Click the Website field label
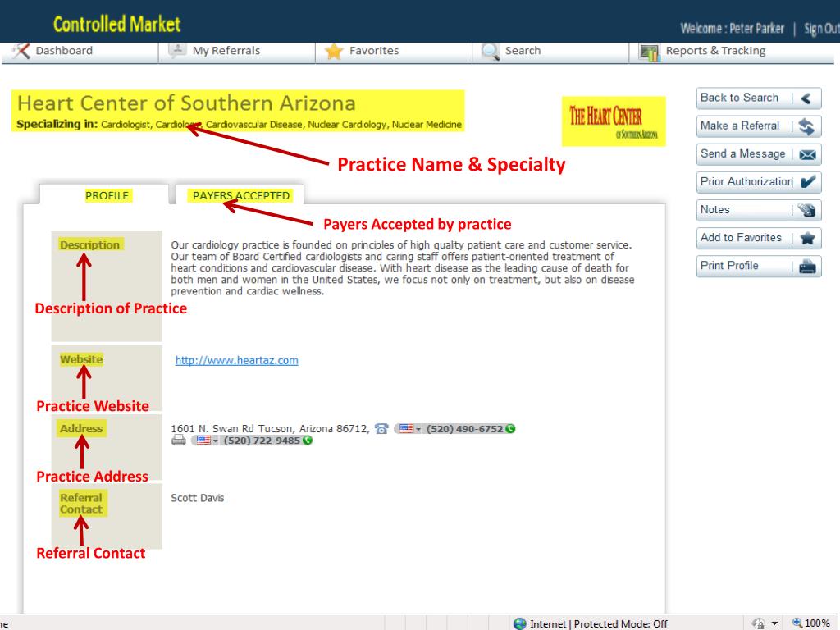The height and width of the screenshot is (630, 840). tap(81, 359)
